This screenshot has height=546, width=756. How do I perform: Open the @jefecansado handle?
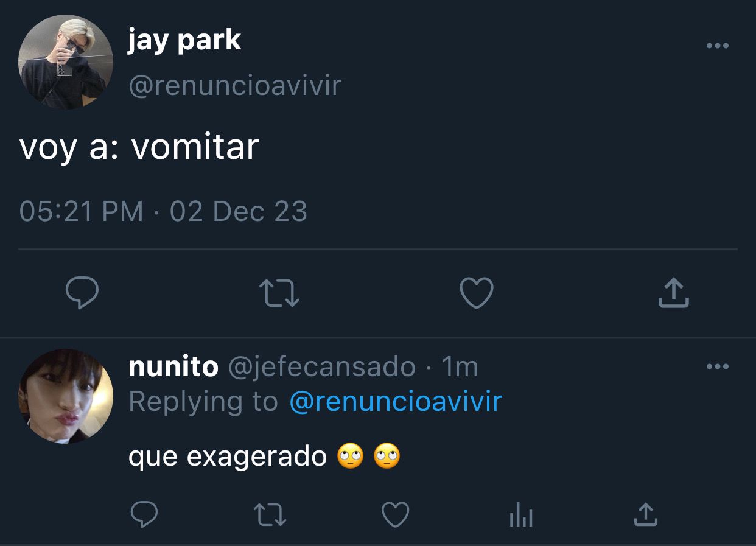[x=322, y=367]
